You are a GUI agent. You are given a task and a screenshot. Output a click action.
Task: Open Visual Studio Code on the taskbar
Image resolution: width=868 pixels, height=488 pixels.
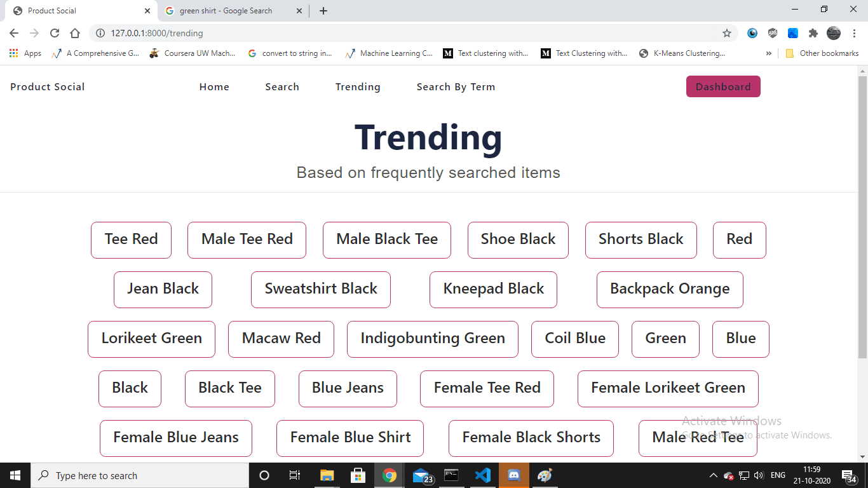(x=482, y=475)
